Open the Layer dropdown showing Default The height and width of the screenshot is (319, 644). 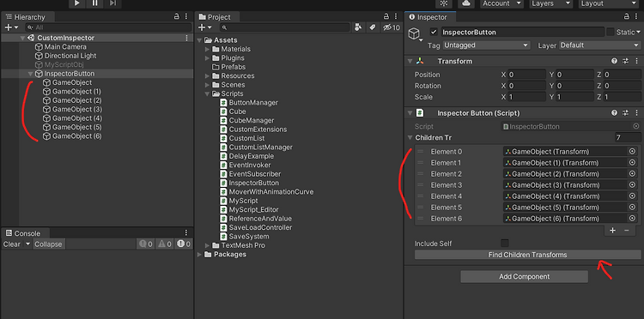coord(599,45)
